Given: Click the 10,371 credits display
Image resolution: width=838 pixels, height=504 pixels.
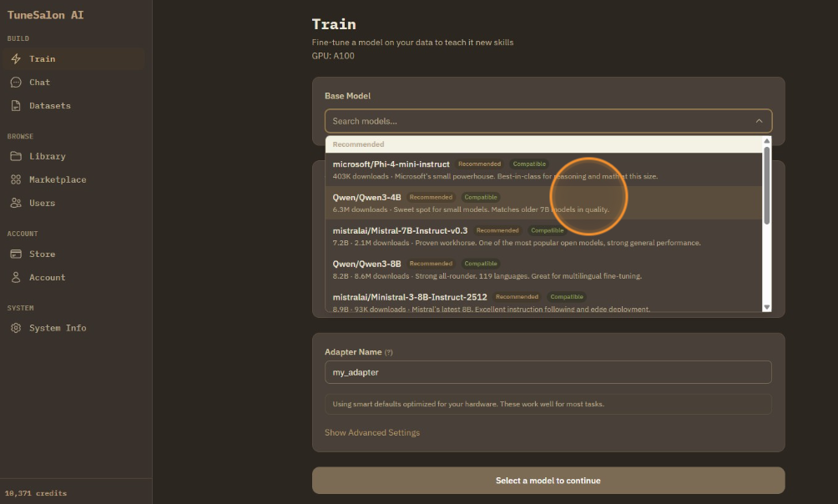Looking at the screenshot, I should tap(38, 493).
